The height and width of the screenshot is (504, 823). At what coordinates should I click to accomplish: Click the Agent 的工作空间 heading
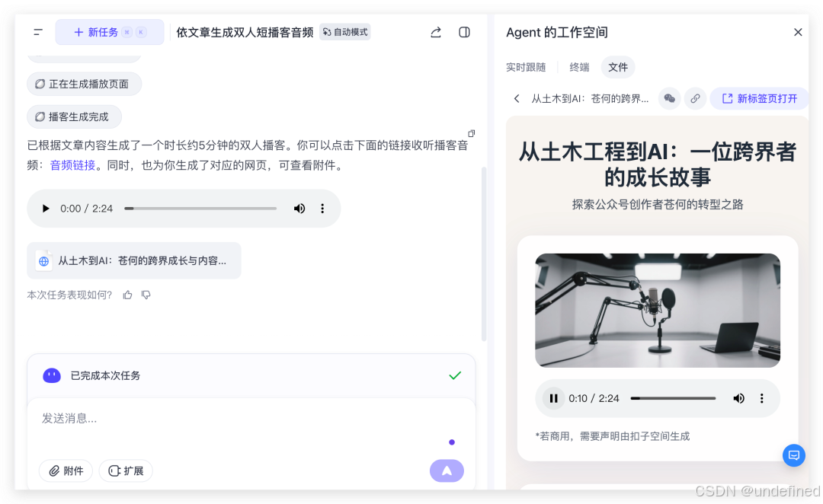(557, 33)
